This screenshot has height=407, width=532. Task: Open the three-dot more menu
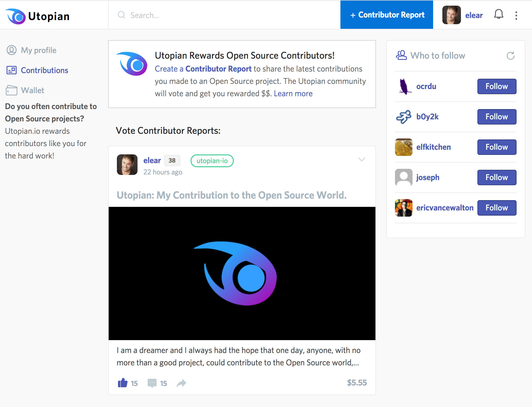pyautogui.click(x=516, y=15)
